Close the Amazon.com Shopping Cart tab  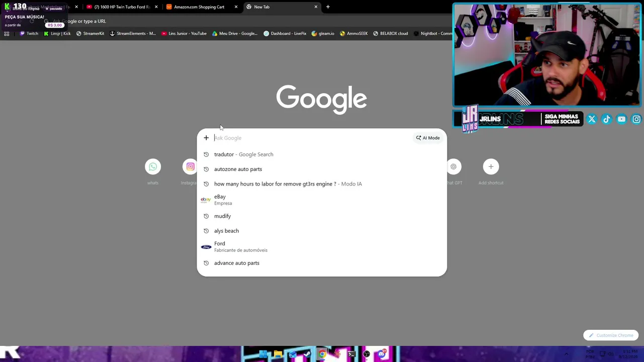click(236, 7)
